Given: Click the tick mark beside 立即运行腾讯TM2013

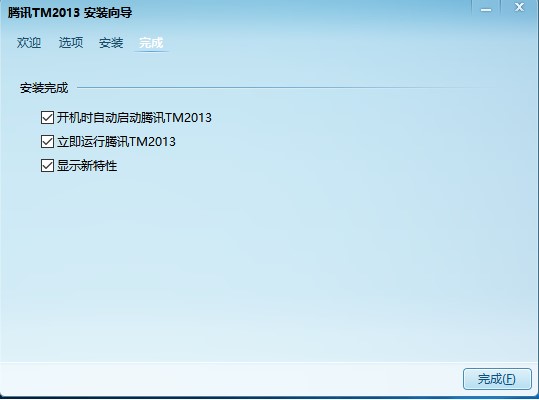Looking at the screenshot, I should pos(47,142).
